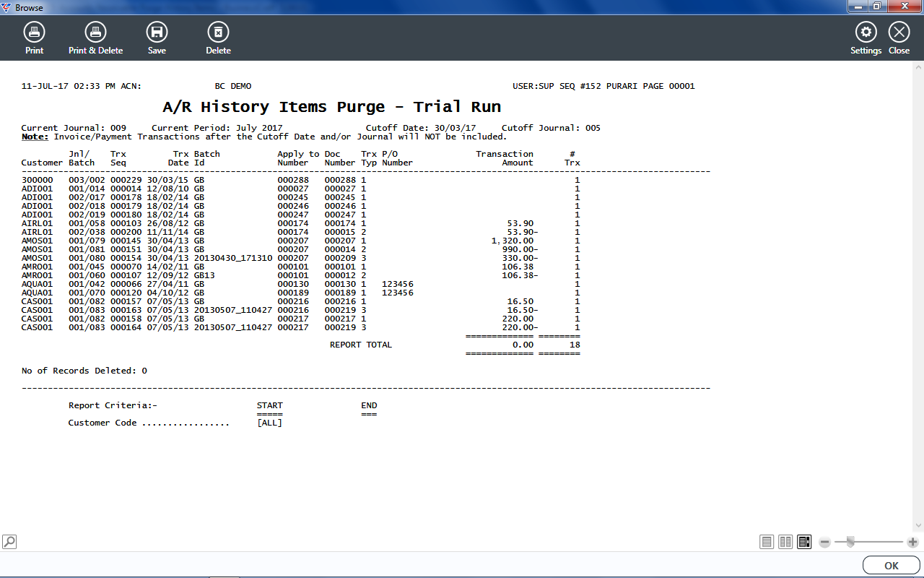Screen dimensions: 924x578
Task: Click Trx Seq '000229'
Action: click(x=126, y=180)
